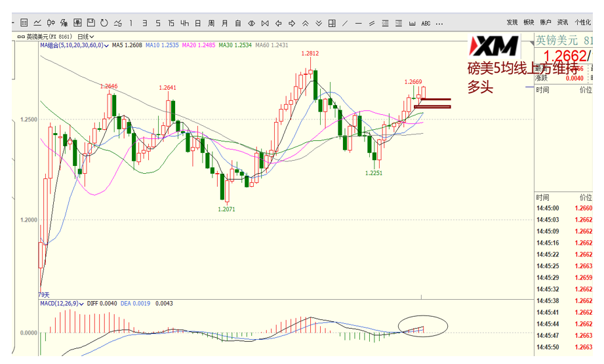604x364 pixels.
Task: Click the double chevron up icon
Action: (305, 23)
